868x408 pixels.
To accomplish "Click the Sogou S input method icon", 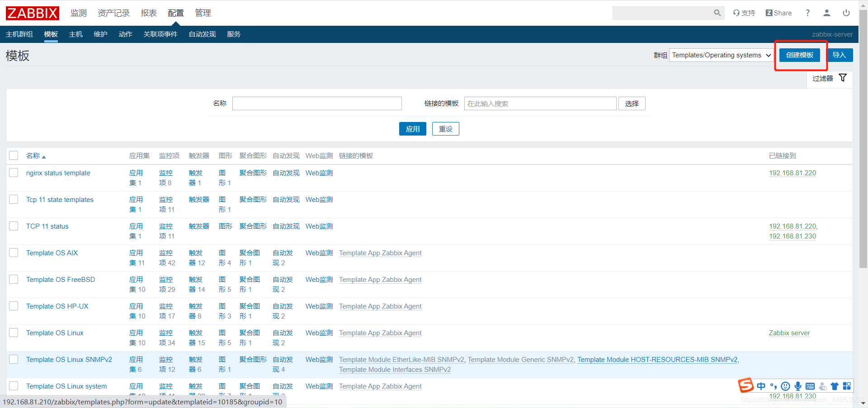I will (x=746, y=385).
